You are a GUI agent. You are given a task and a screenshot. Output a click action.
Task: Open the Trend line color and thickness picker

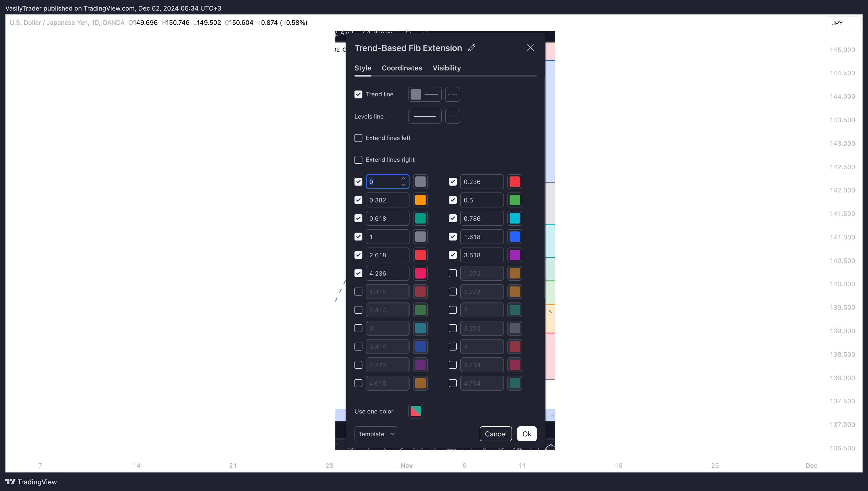425,95
